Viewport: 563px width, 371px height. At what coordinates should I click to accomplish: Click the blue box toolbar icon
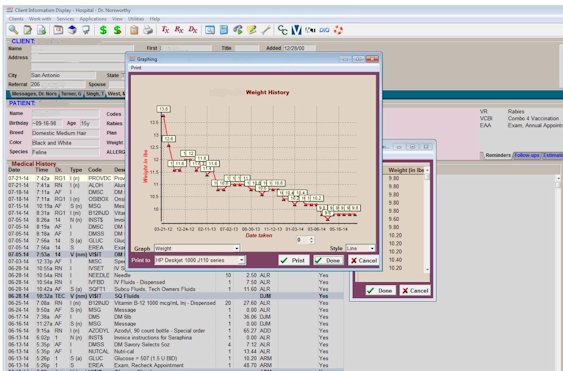click(x=72, y=30)
